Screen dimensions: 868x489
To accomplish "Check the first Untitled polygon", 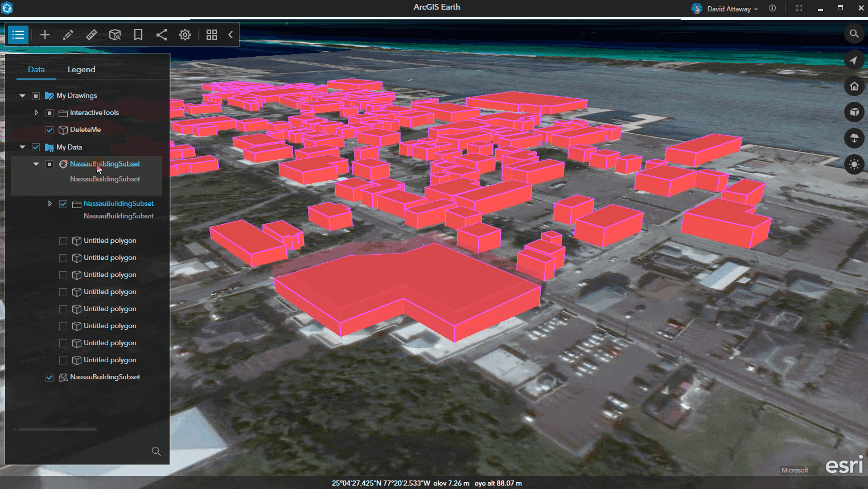I will 63,241.
